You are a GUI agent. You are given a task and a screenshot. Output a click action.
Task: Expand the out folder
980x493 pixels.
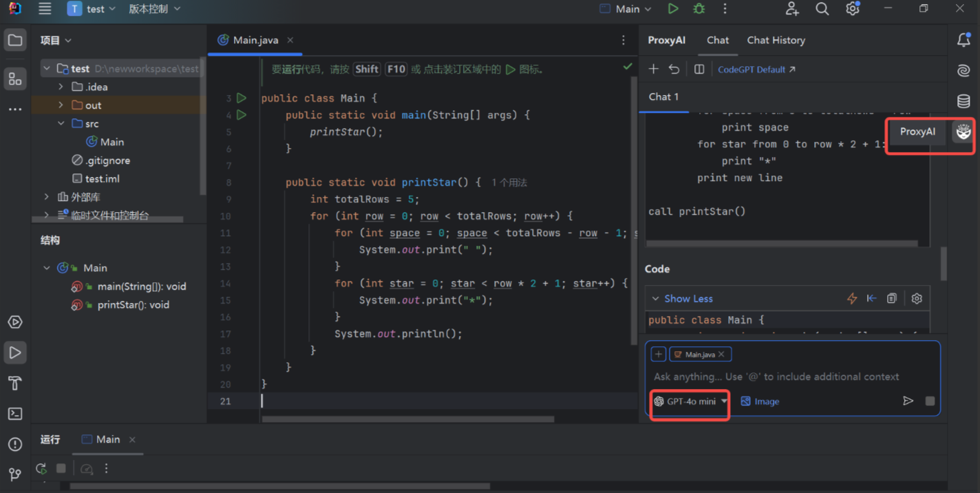pos(61,105)
